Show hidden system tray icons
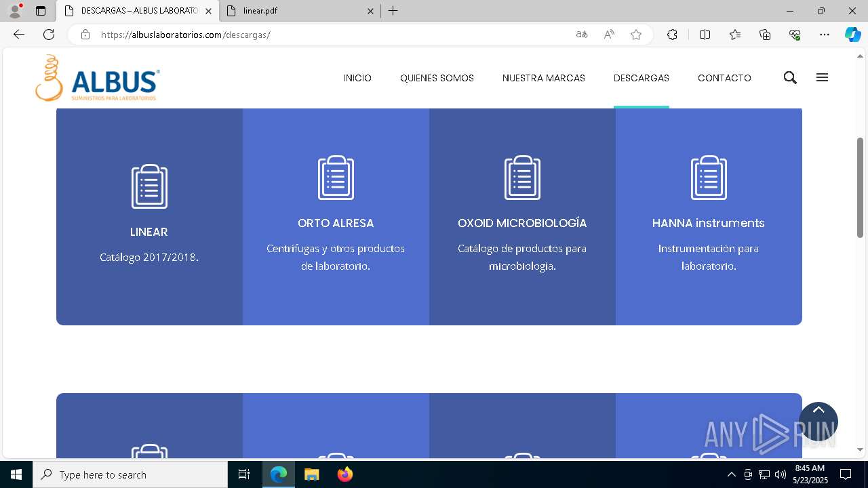Viewport: 868px width, 488px height. (x=731, y=474)
